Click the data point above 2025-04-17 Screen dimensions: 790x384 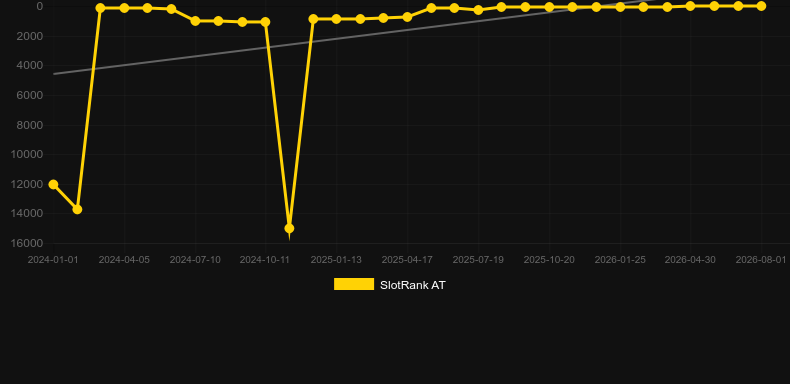(407, 17)
